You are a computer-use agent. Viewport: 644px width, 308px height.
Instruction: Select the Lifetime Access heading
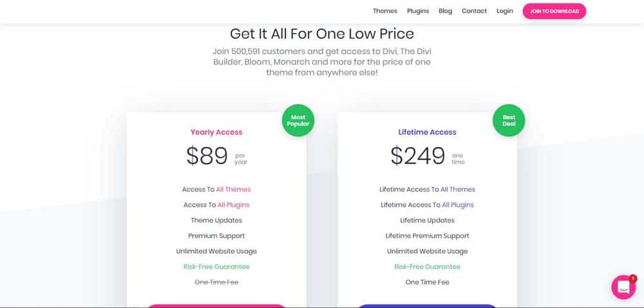(427, 132)
